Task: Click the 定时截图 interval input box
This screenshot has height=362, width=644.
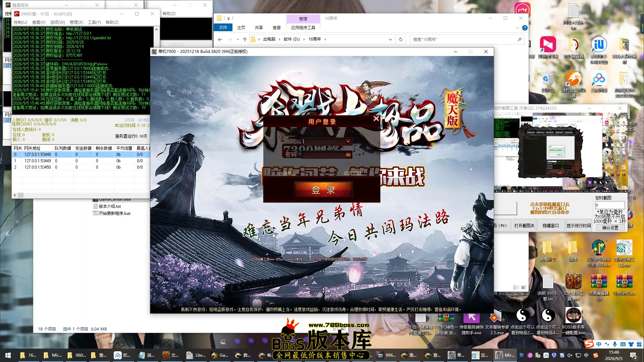Action: 610,205
